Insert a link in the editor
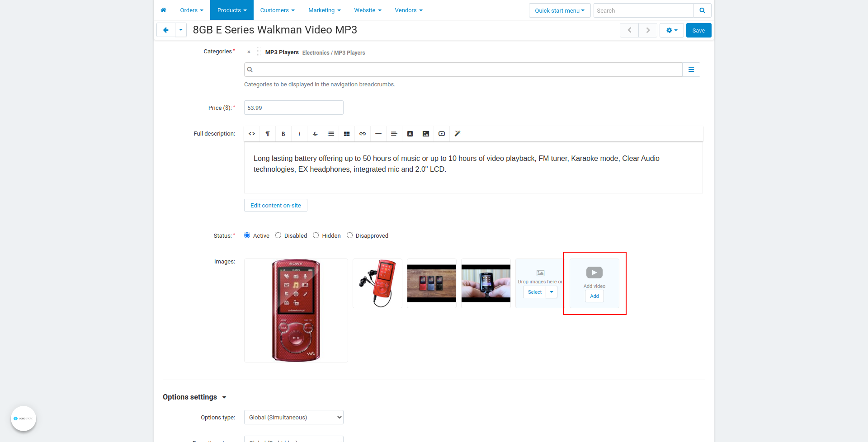The width and height of the screenshot is (868, 442). [x=363, y=134]
